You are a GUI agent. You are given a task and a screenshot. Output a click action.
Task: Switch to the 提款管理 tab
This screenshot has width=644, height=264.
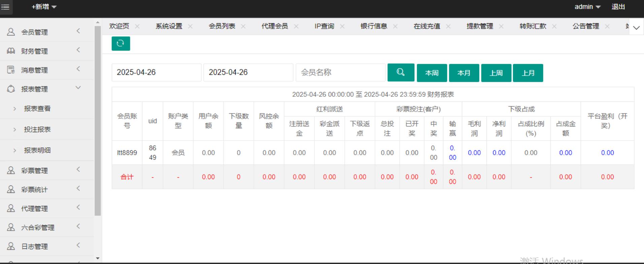(479, 26)
